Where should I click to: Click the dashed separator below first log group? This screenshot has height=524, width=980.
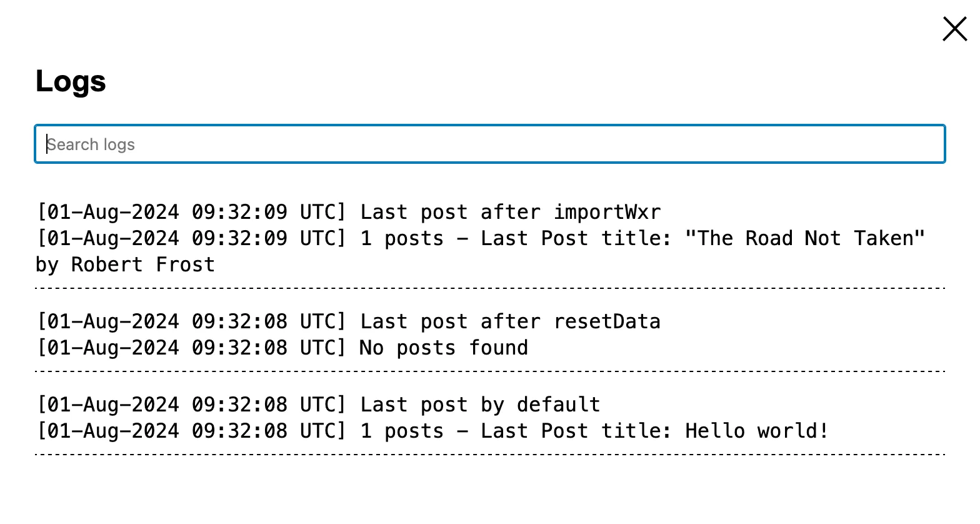[487, 288]
